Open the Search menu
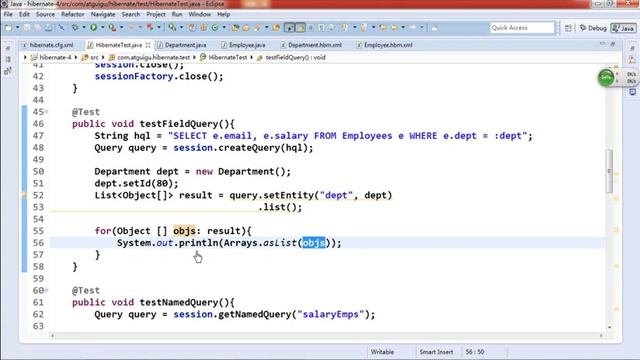 [131, 14]
